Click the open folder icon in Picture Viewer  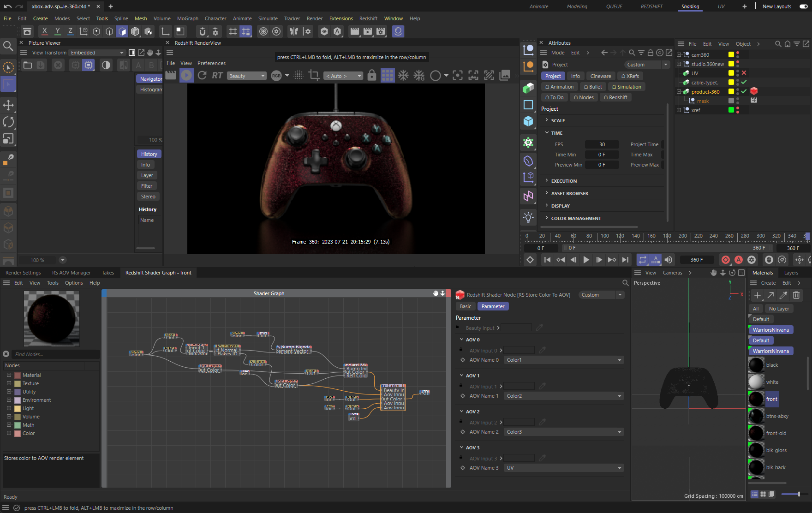tap(28, 65)
